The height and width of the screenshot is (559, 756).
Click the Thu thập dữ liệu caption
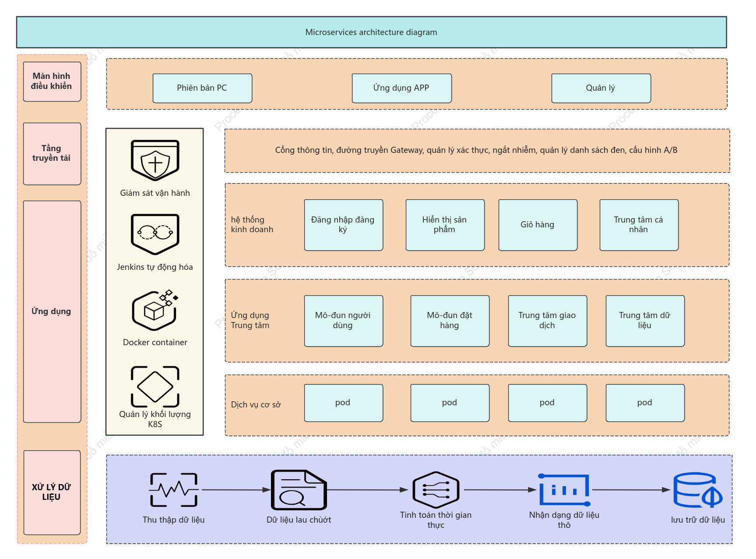[x=174, y=520]
